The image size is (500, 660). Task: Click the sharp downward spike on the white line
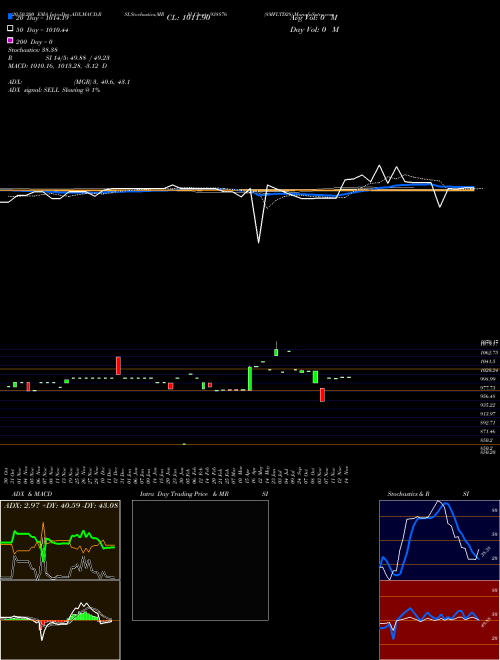[x=258, y=242]
